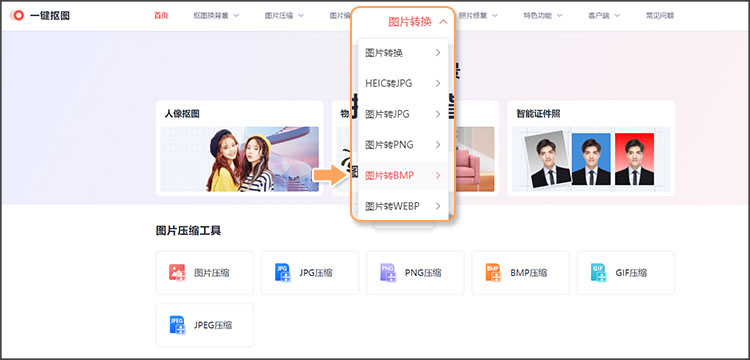Expand the 抠图换背景 dropdown
Image resolution: width=750 pixels, height=360 pixels.
point(216,15)
